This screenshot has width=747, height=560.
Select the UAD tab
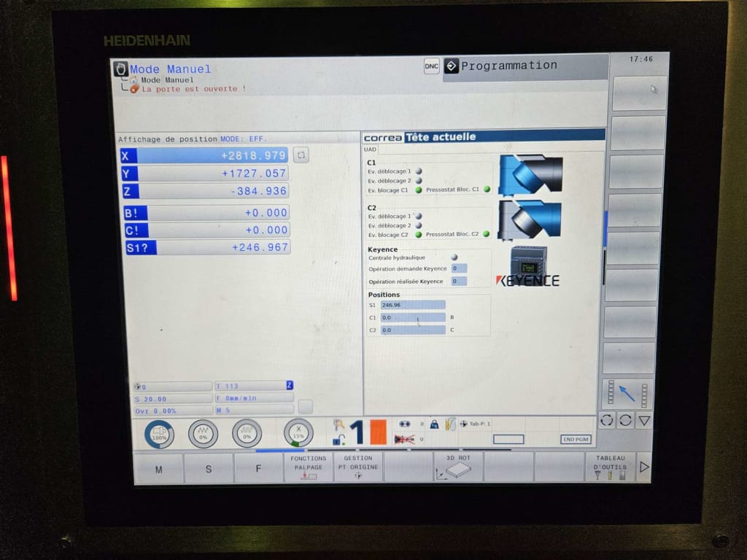click(371, 149)
